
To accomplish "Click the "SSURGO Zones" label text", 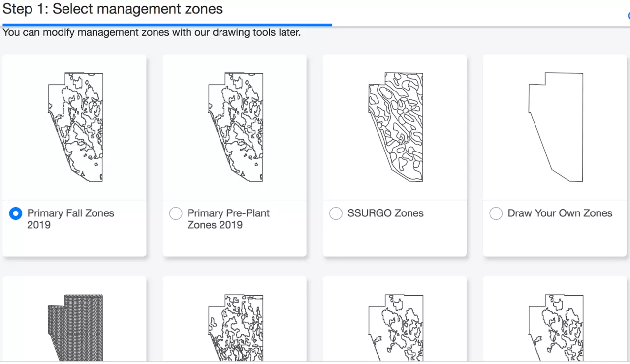I will [x=385, y=213].
